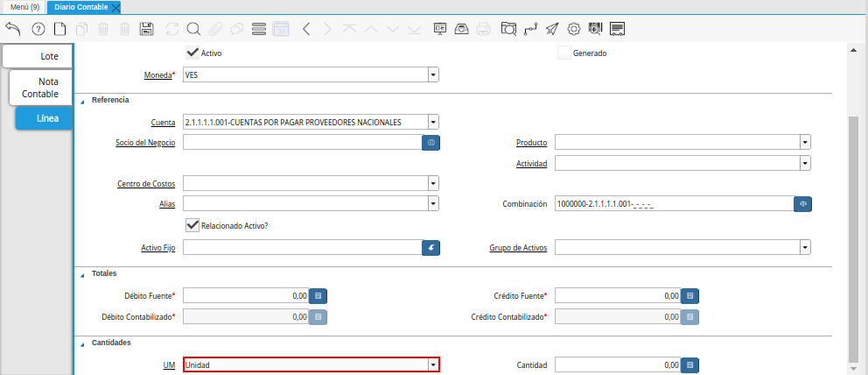The width and height of the screenshot is (868, 375).
Task: Click the vertical scrollbar thumb
Action: [x=854, y=238]
